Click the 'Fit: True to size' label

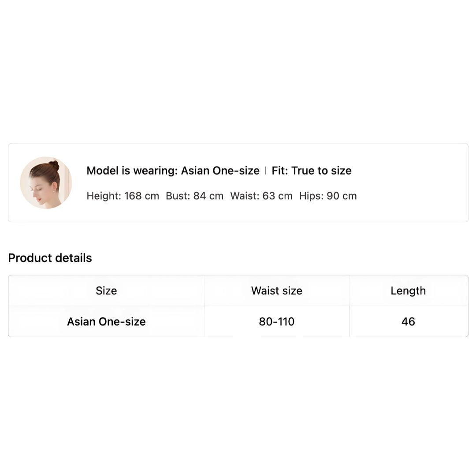point(312,171)
